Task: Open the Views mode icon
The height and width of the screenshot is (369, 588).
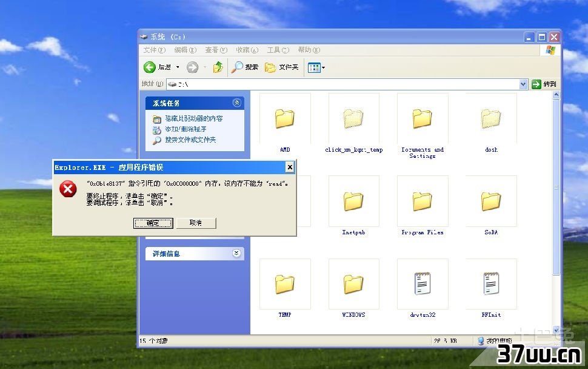Action: pyautogui.click(x=314, y=67)
